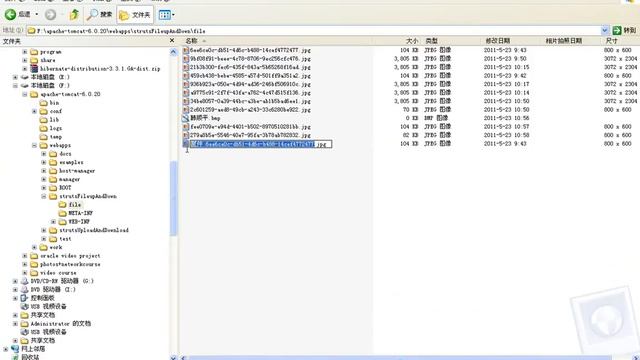This screenshot has width=640, height=360.
Task: Select the strutsUploadAndDownload folder icon
Action: click(x=53, y=231)
